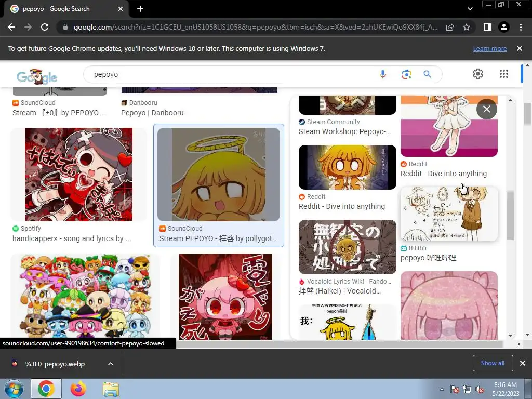
Task: Open Pepoyo | Danbooru result link
Action: [152, 113]
